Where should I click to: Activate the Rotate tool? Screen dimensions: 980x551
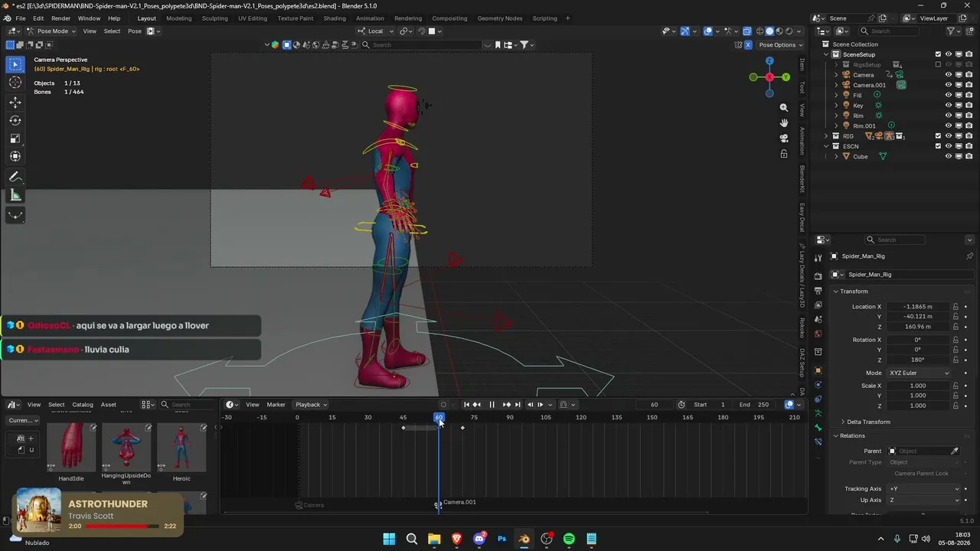(x=15, y=120)
